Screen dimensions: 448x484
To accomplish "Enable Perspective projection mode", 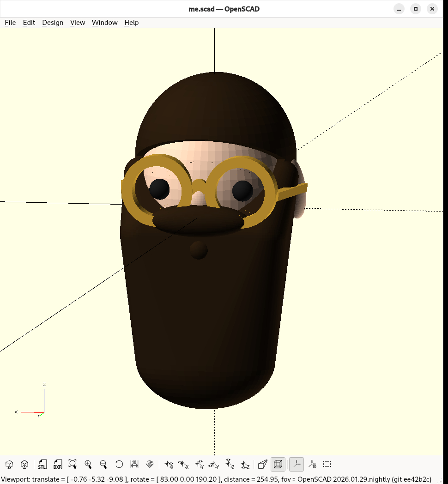I will click(x=262, y=464).
